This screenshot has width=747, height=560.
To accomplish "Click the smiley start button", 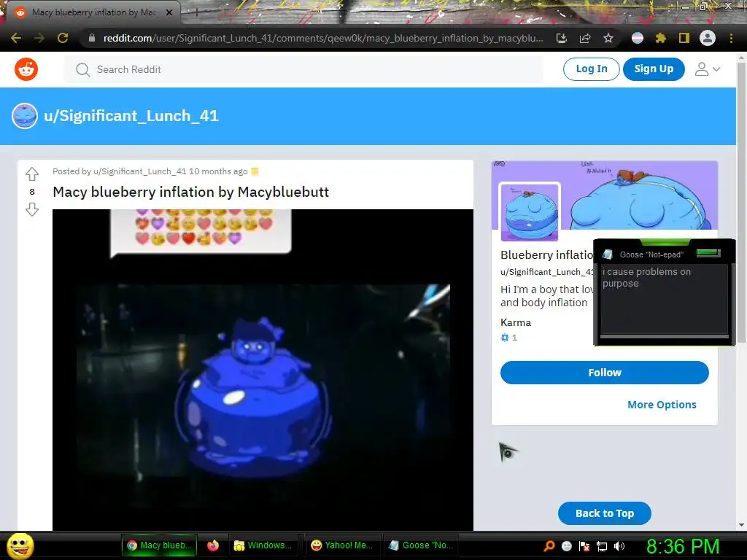I will click(20, 545).
